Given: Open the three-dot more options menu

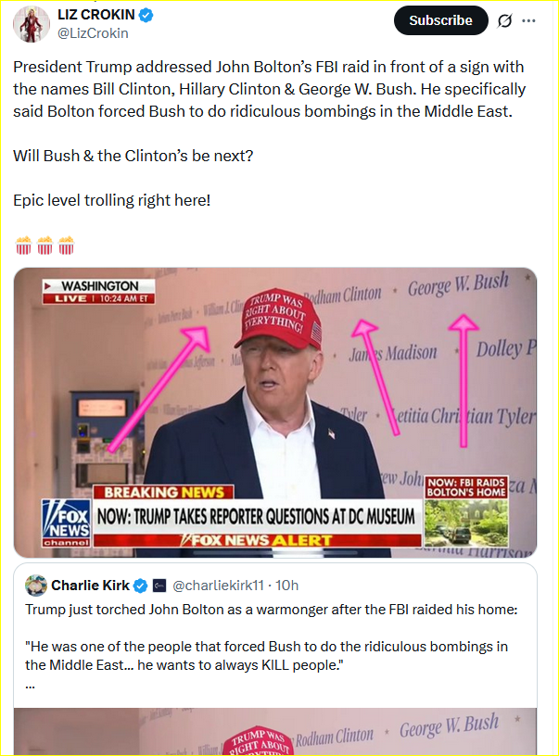Looking at the screenshot, I should click(x=528, y=20).
